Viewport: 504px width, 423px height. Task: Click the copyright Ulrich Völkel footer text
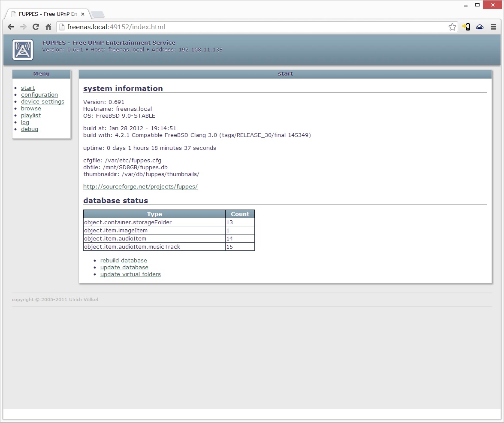pyautogui.click(x=55, y=299)
